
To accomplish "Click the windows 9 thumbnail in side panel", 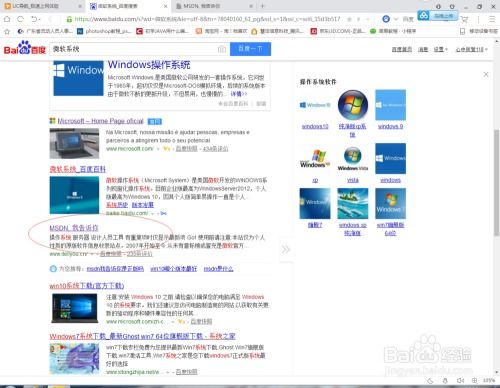I will [390, 105].
